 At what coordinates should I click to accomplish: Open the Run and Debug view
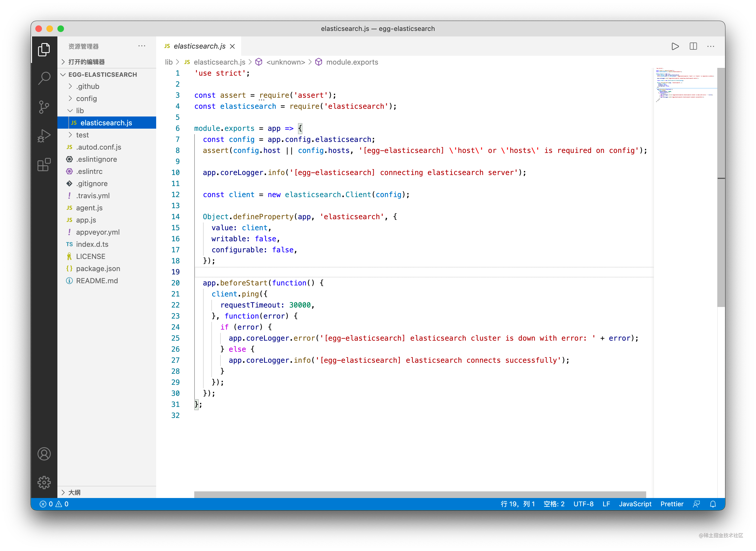click(x=44, y=136)
